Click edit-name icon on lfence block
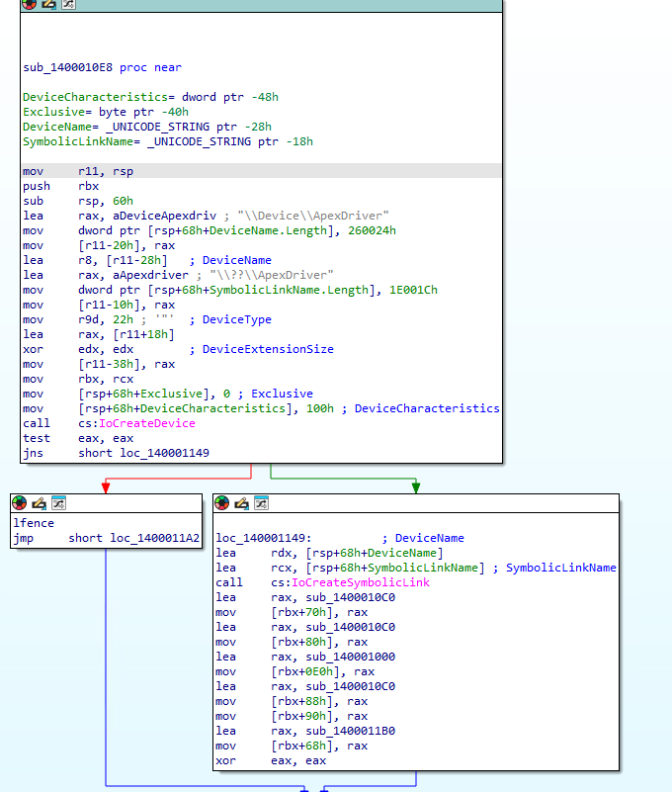Screen dimensions: 672x792 point(40,503)
